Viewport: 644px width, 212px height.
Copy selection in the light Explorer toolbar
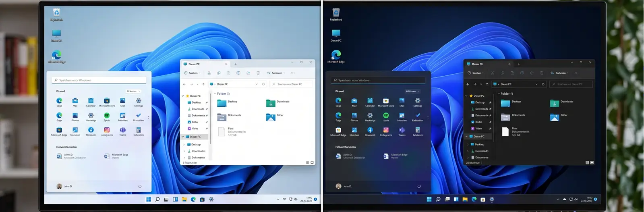click(x=219, y=73)
